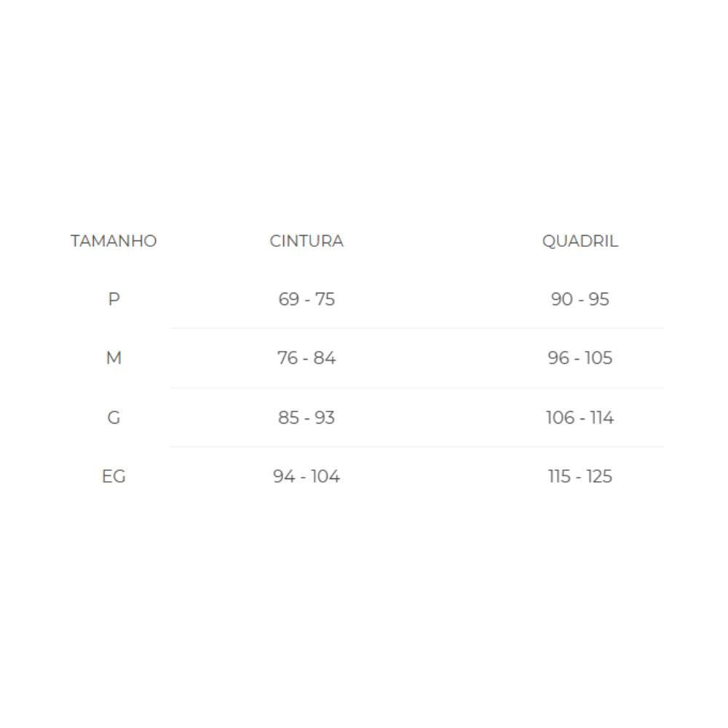Select the M size label
The width and height of the screenshot is (728, 728).
tap(114, 358)
